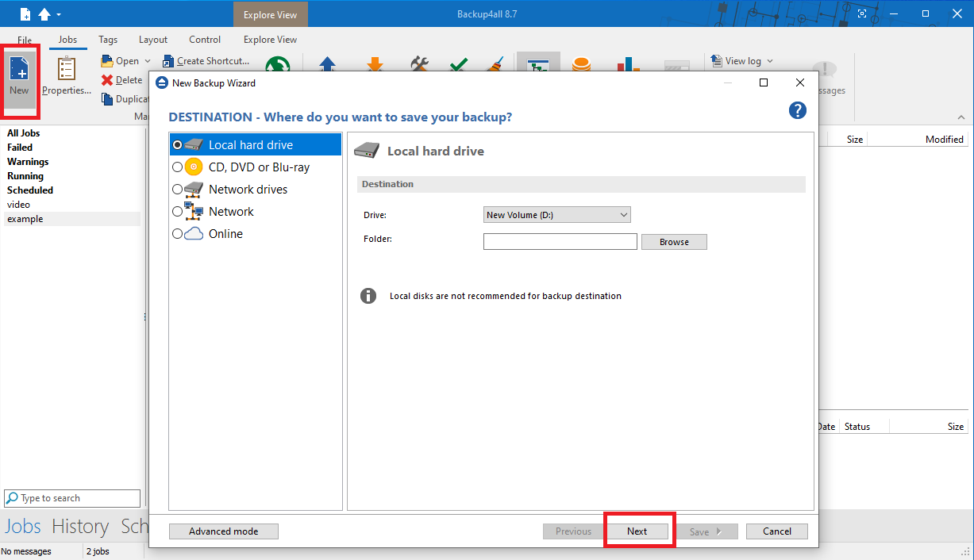The image size is (974, 560).
Task: Click the 2 jobs status bar entry
Action: tap(98, 551)
